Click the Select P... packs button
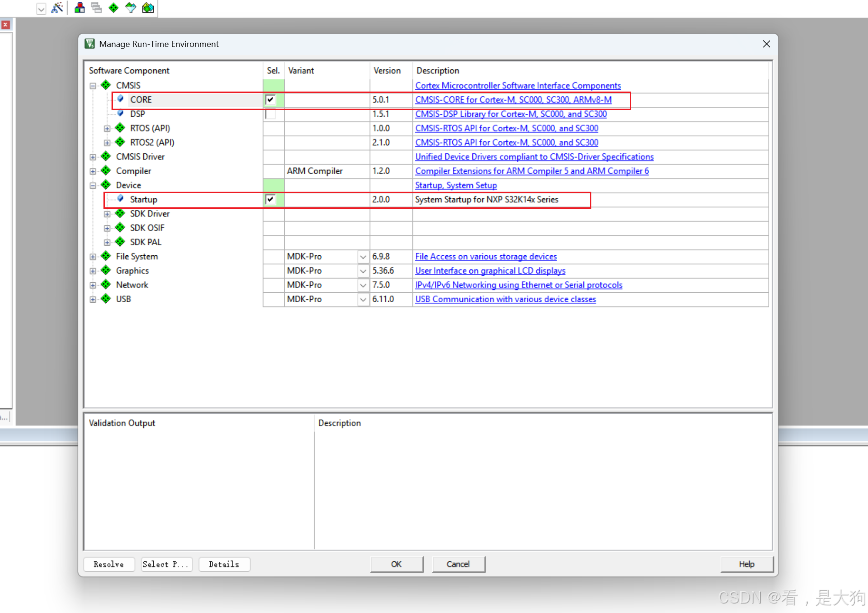Image resolution: width=868 pixels, height=613 pixels. click(x=167, y=564)
